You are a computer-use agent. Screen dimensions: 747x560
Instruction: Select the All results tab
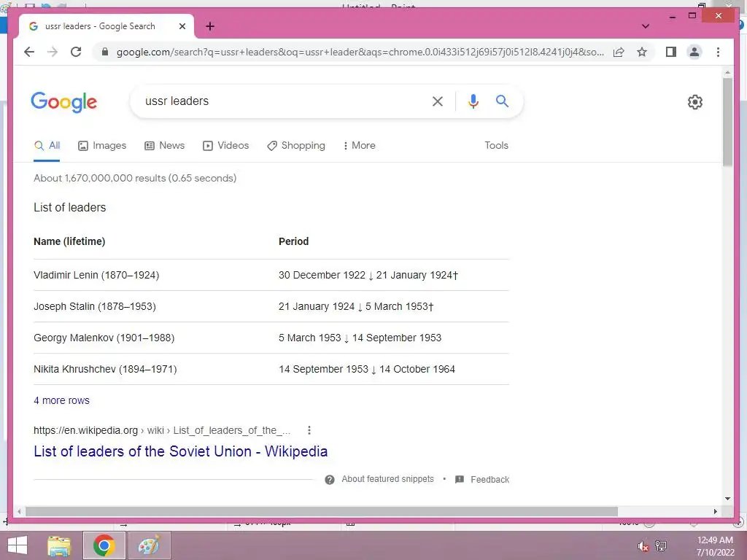[x=47, y=146]
